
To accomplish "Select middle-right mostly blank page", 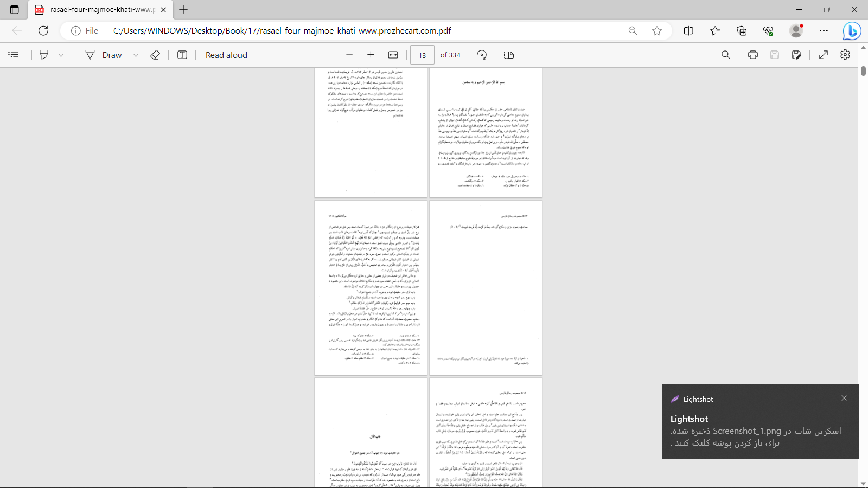I will click(486, 287).
